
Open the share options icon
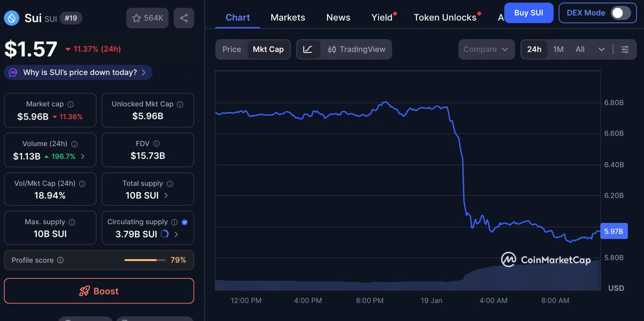pos(184,18)
